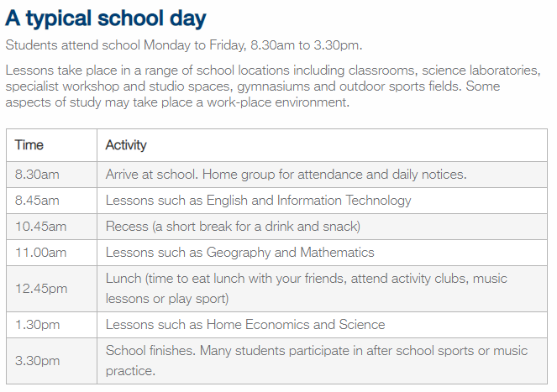
Task: Select the Home Economics and Science row
Action: coord(276,325)
